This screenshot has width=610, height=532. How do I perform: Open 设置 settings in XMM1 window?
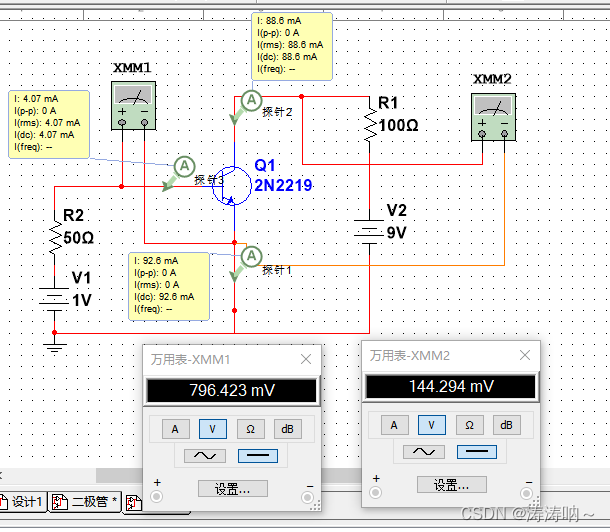(232, 489)
